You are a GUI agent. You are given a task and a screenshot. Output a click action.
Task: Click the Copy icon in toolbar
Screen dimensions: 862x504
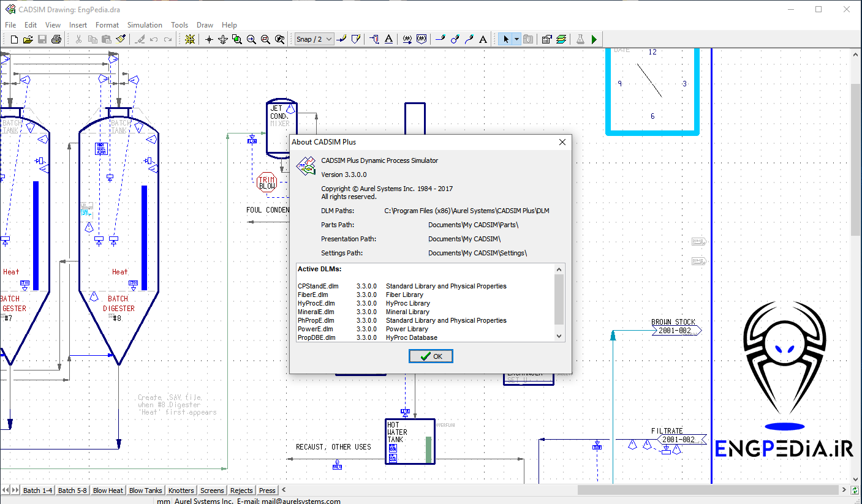93,39
